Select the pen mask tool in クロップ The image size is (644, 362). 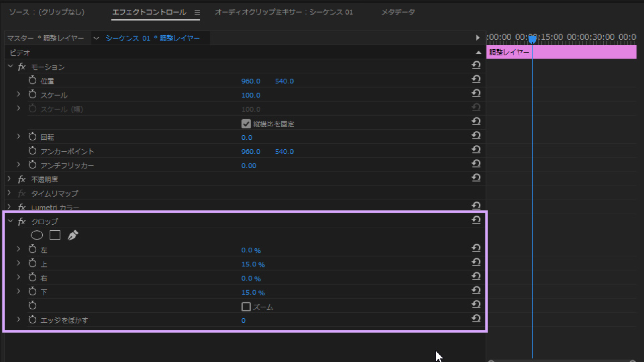click(x=73, y=235)
